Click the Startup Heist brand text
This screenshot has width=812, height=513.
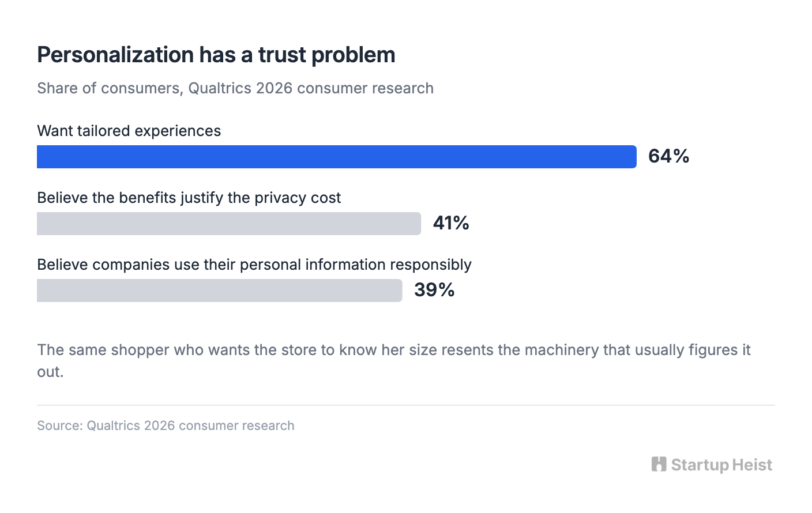(721, 465)
